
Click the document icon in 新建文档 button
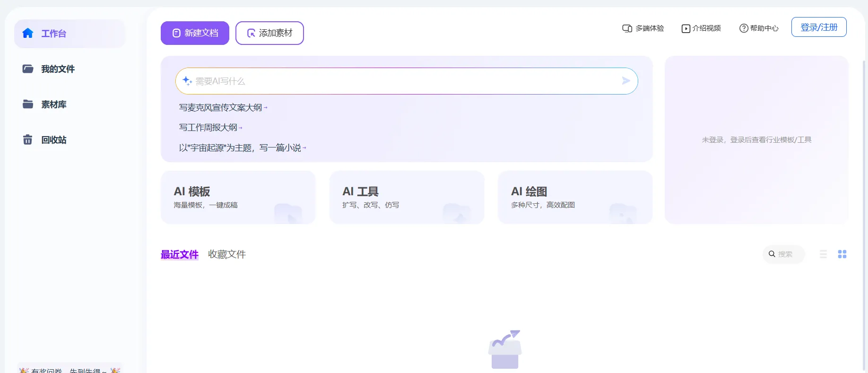point(176,33)
